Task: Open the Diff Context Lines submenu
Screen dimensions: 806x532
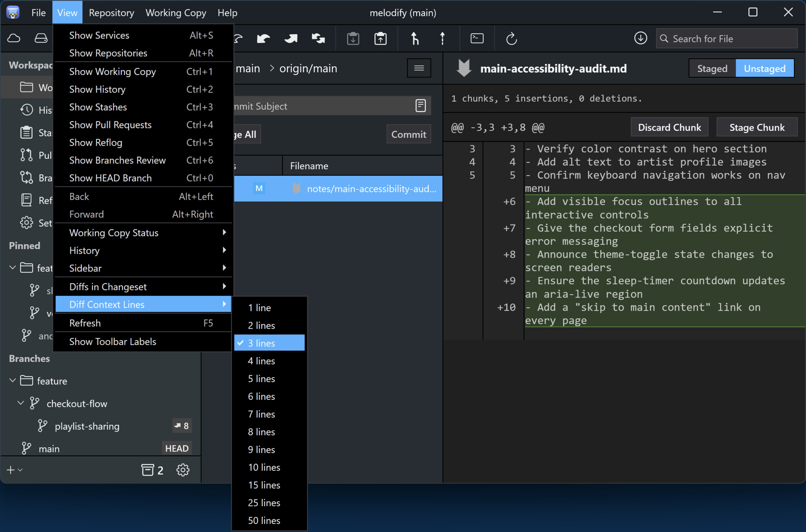Action: point(143,304)
